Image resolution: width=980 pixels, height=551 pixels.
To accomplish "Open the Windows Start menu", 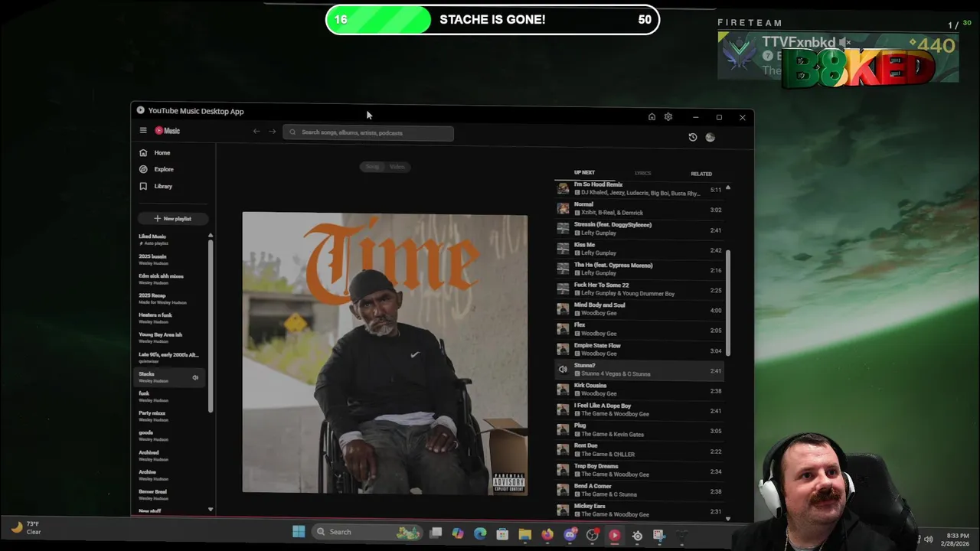I will coord(299,532).
